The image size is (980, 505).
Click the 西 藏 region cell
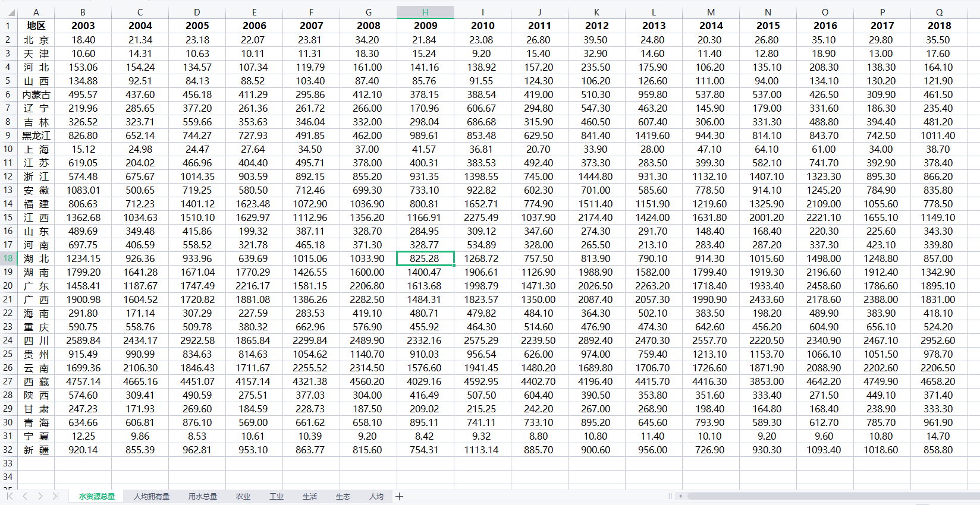(36, 381)
